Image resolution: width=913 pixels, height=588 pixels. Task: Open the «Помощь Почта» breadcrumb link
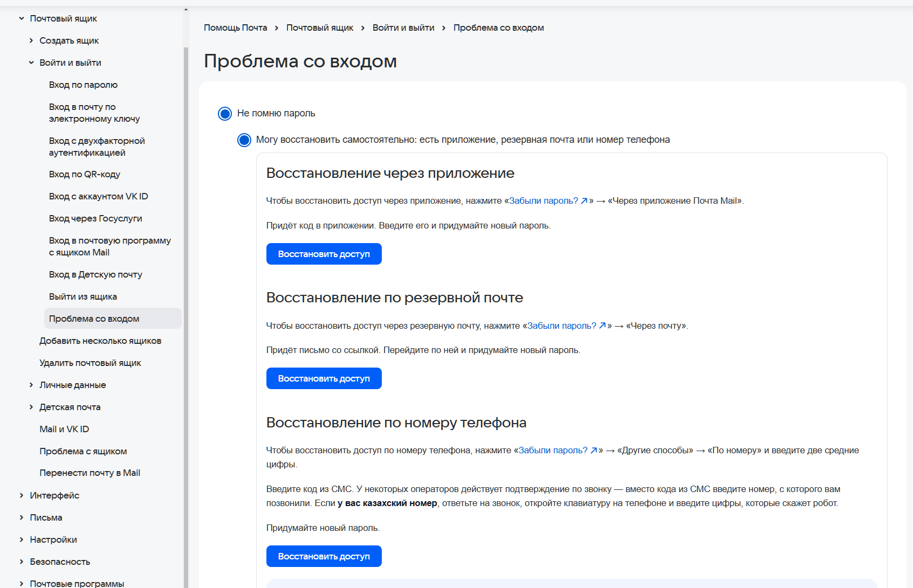[236, 27]
